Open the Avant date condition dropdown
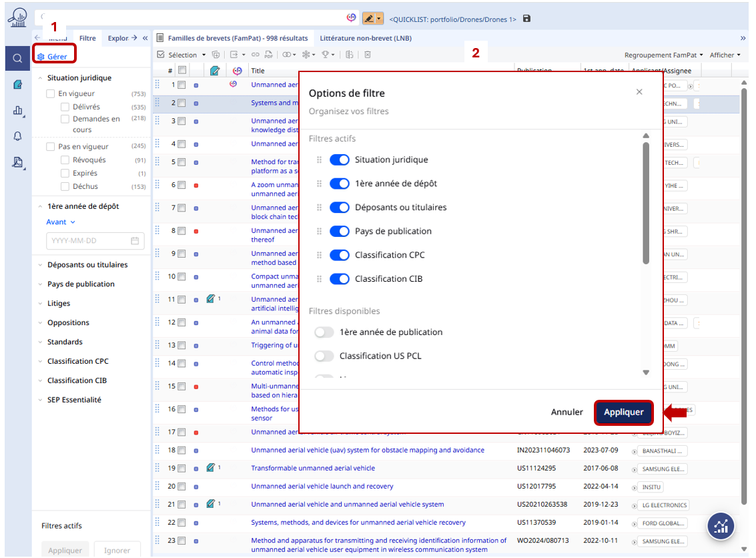This screenshot has height=558, width=756. click(x=61, y=222)
